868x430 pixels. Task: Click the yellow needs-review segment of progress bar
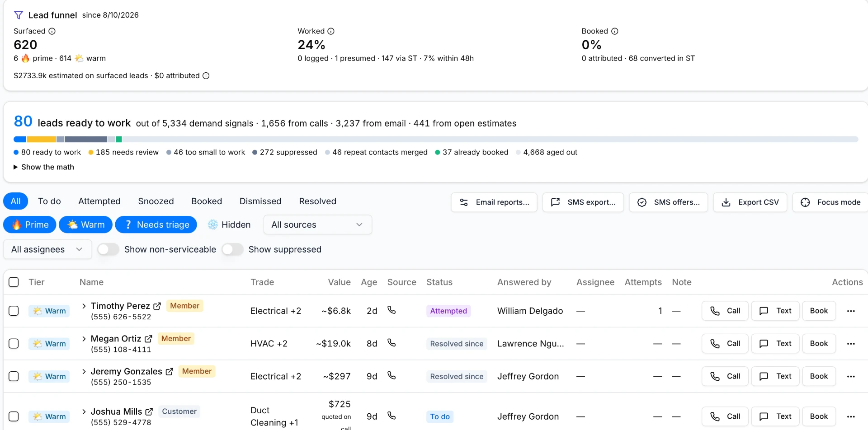click(41, 140)
